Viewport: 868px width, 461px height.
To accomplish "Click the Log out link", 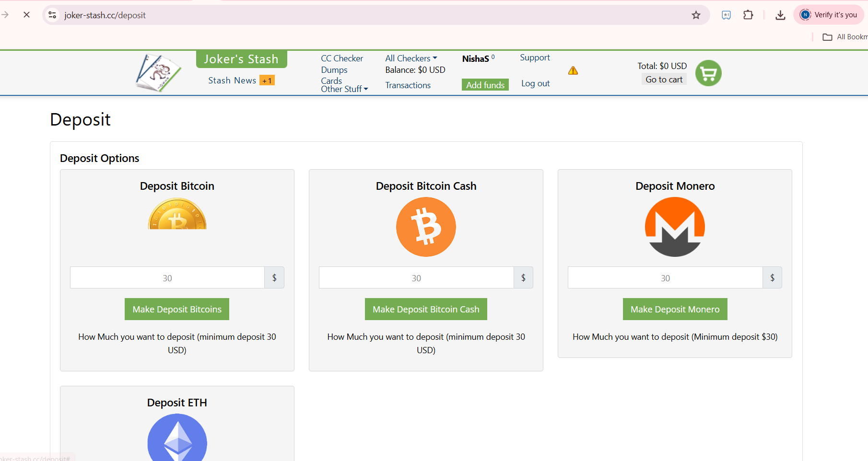I will pos(535,83).
